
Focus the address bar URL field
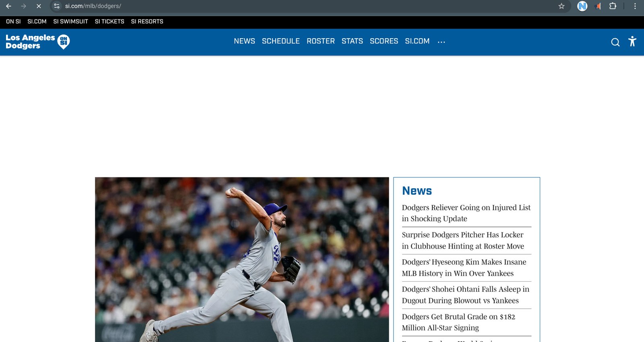click(x=282, y=6)
